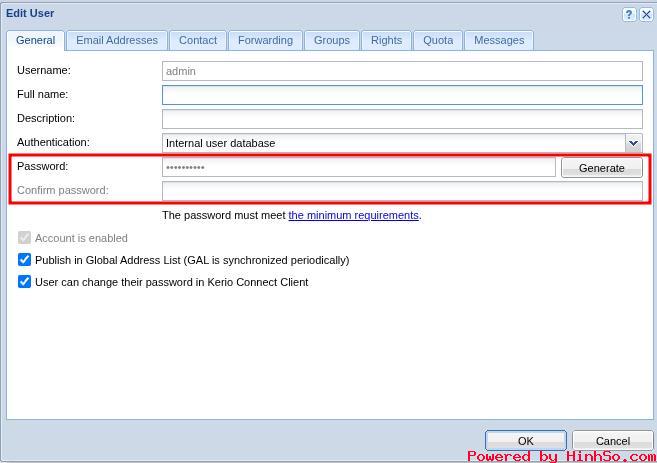Toggle User can change their password checkbox
Viewport: 657px width, 463px height.
(25, 282)
